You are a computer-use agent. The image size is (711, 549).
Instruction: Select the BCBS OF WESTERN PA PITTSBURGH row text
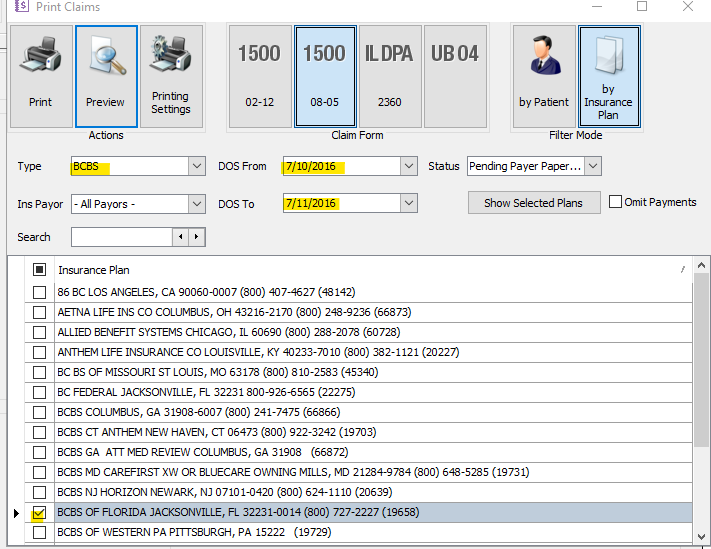pyautogui.click(x=195, y=532)
